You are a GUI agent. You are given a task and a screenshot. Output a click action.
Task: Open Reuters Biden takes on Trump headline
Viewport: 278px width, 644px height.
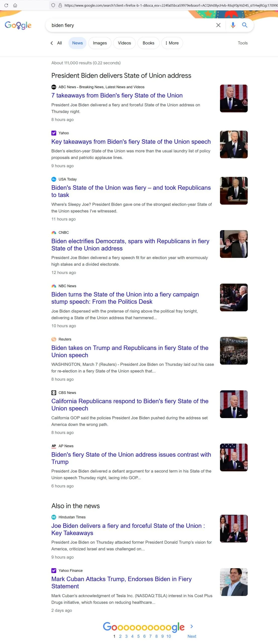point(130,351)
